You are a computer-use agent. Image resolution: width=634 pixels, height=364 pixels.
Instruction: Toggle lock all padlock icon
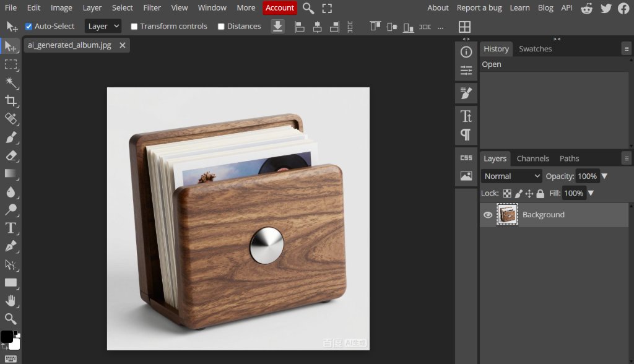coord(540,193)
